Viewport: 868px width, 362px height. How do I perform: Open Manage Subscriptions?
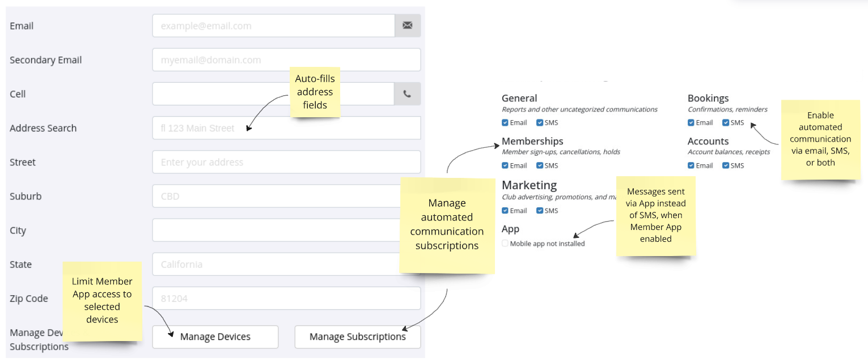[x=357, y=337]
